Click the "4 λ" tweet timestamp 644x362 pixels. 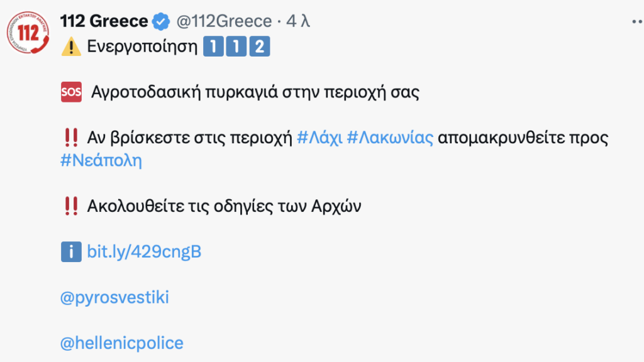(298, 21)
